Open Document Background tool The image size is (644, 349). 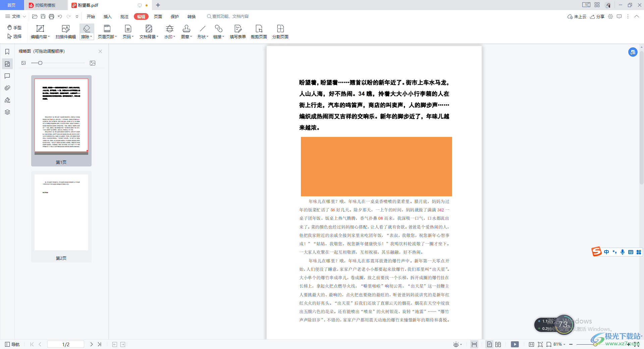coord(149,32)
